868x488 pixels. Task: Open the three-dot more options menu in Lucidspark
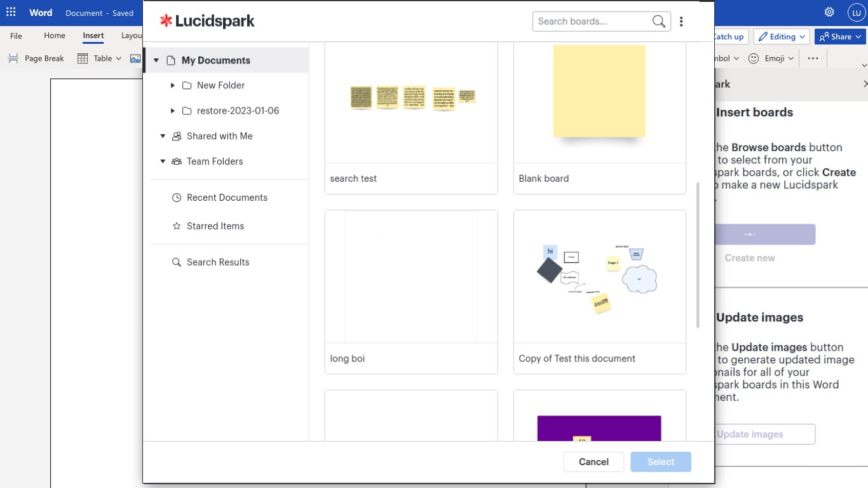click(x=681, y=22)
